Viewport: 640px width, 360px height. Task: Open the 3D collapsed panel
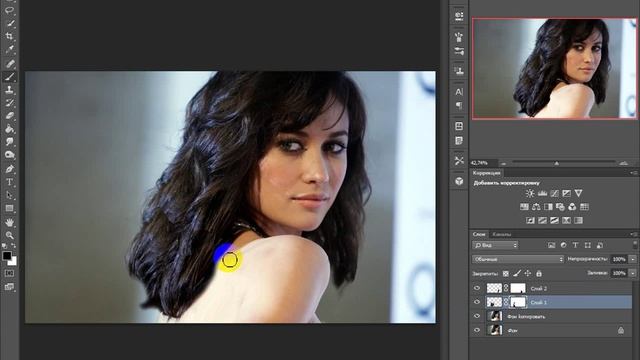pyautogui.click(x=459, y=181)
